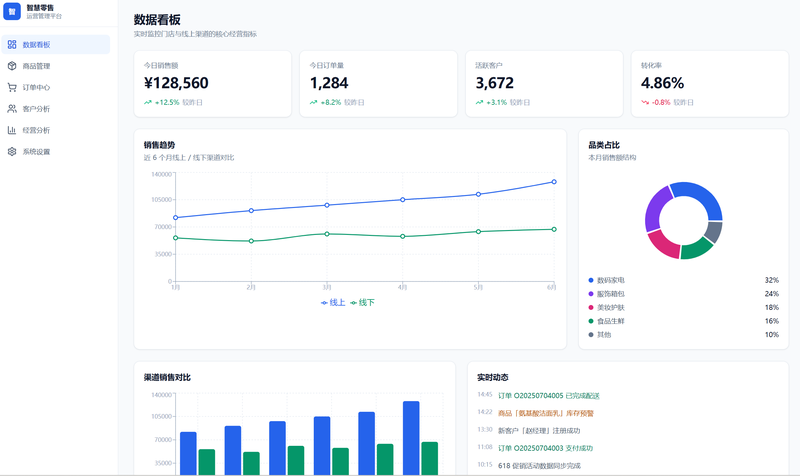Click the 品类占比 card title

pos(604,145)
